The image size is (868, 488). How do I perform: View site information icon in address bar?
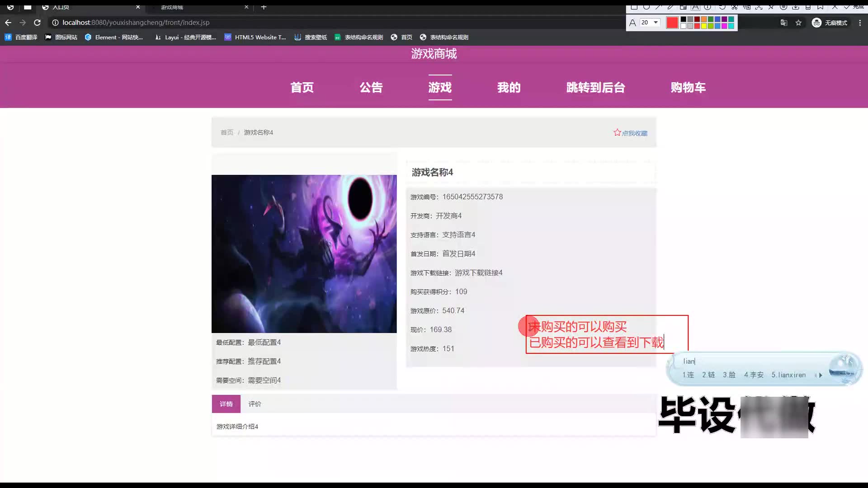click(55, 23)
